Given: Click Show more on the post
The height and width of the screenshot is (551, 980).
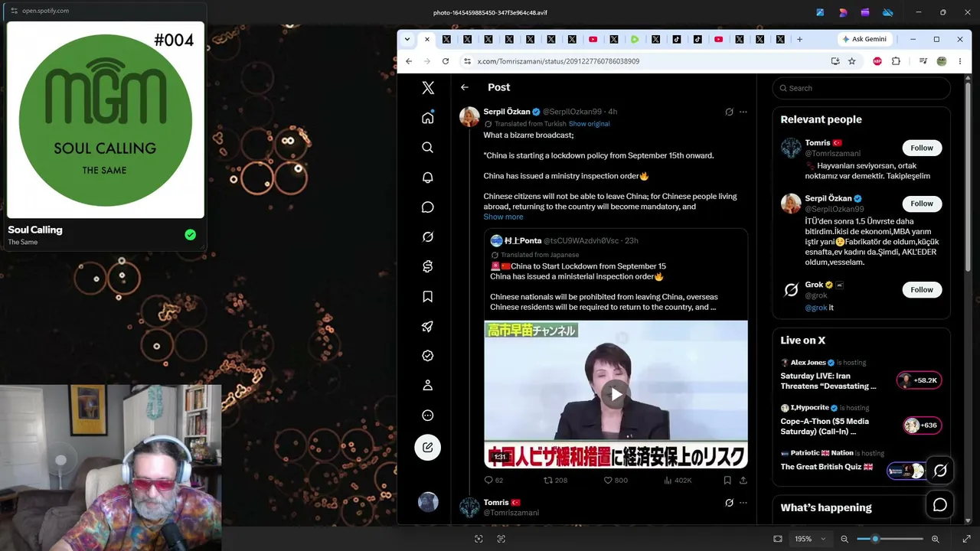Looking at the screenshot, I should [x=503, y=217].
